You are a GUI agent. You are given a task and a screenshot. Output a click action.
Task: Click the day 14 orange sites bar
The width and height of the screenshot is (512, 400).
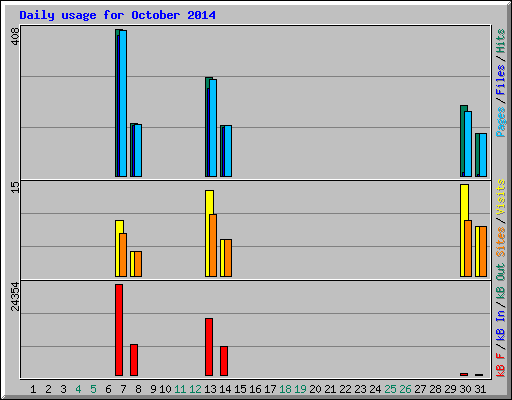click(228, 258)
